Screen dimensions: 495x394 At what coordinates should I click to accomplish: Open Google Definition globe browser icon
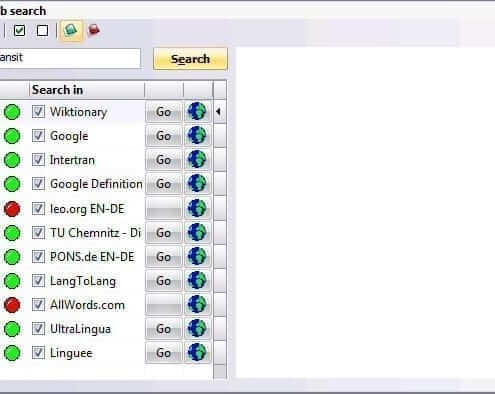tap(197, 183)
